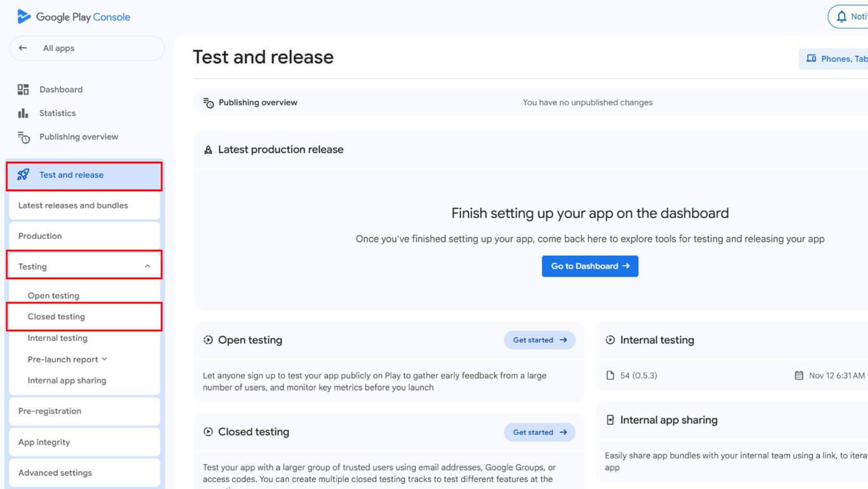Click Get started for Closed testing
Image resolution: width=868 pixels, height=489 pixels.
[x=539, y=432]
